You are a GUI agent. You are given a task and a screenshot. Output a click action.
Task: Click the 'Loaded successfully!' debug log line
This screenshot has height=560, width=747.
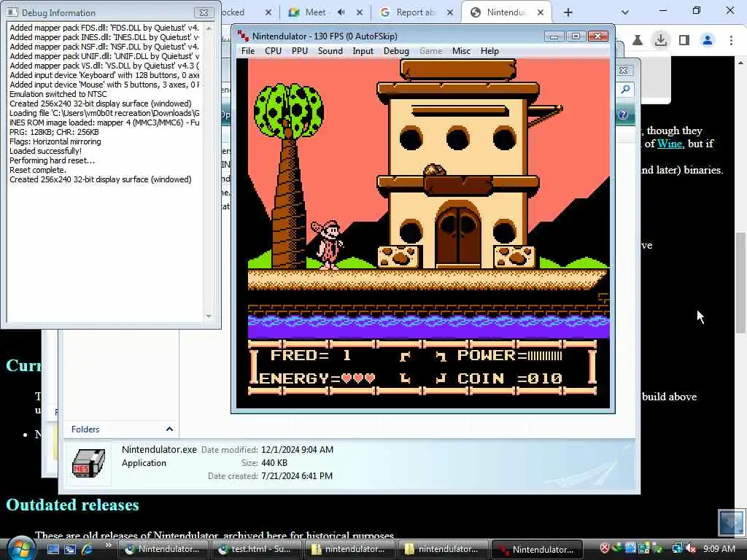point(45,151)
